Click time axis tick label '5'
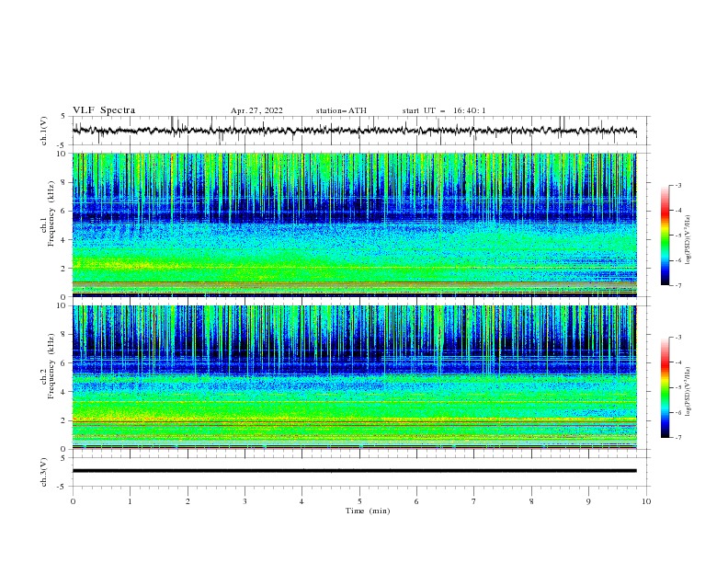This screenshot has height=563, width=728. tap(359, 501)
